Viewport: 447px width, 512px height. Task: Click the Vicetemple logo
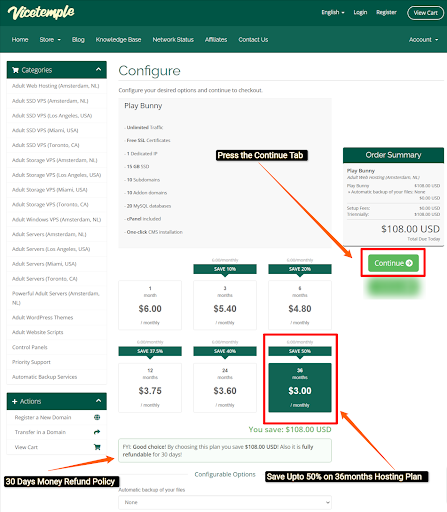41,13
